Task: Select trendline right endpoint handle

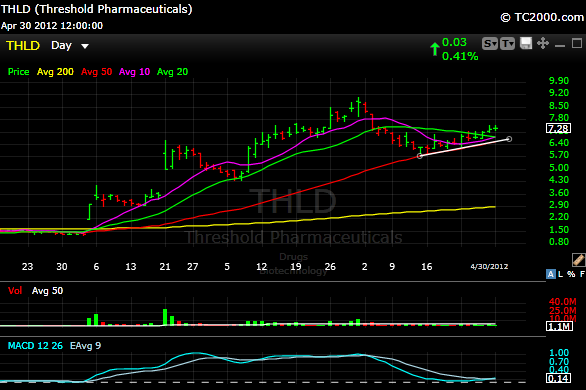Action: point(509,139)
